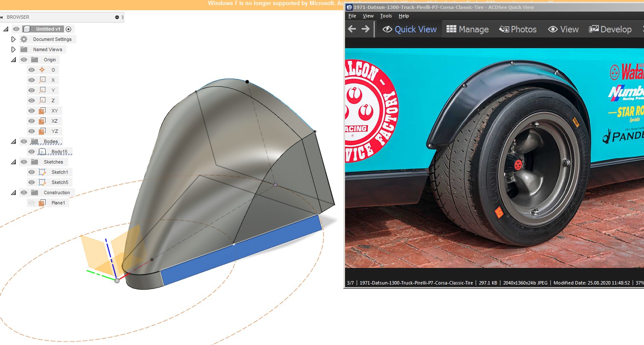Click the Bodies folder icon
644x345 pixels.
(35, 141)
